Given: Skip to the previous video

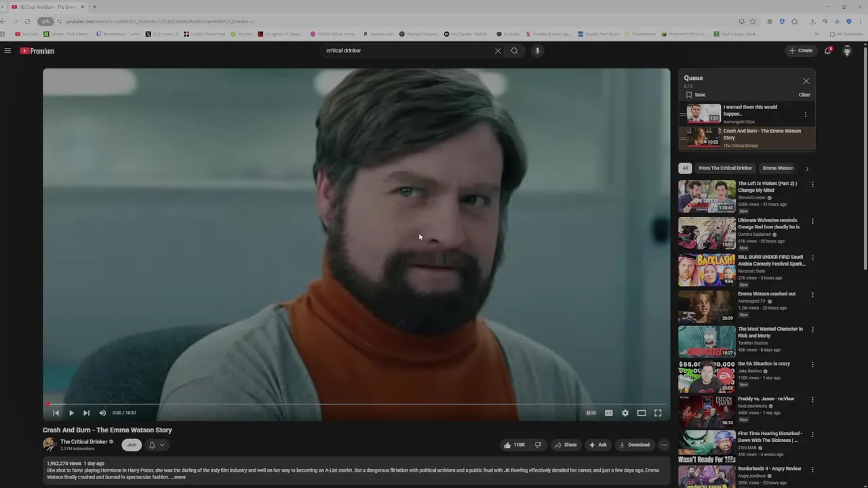Looking at the screenshot, I should pos(56,413).
